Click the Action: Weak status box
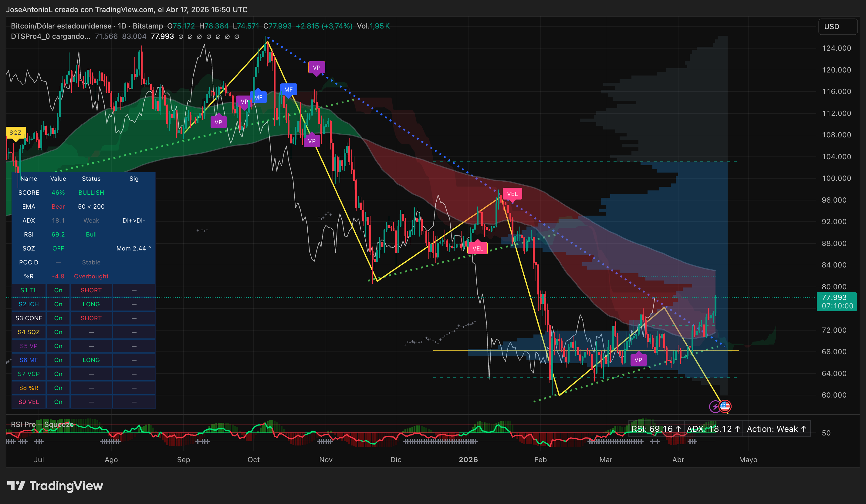This screenshot has height=504, width=866. click(x=776, y=429)
